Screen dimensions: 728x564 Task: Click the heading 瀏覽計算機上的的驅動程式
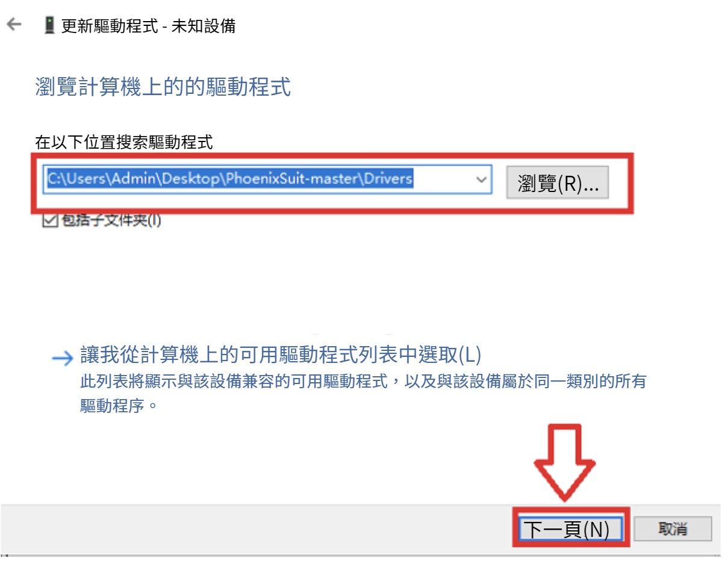(x=163, y=87)
